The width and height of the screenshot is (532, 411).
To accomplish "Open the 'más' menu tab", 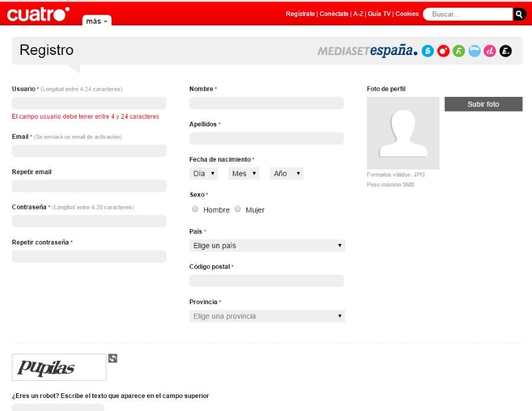I will click(96, 21).
